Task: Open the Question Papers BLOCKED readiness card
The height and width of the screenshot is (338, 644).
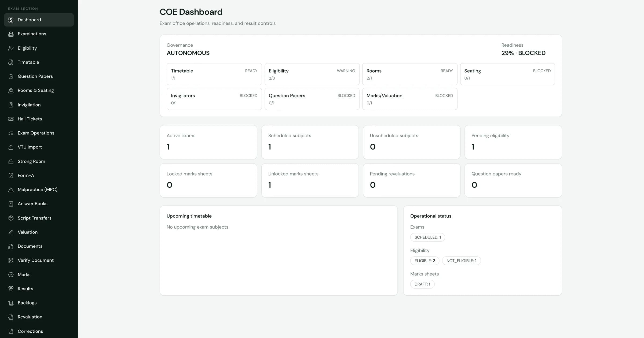Action: click(312, 99)
